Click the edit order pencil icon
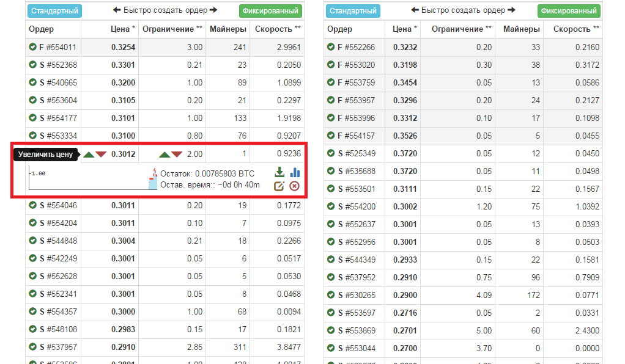625x364 pixels. coord(279,186)
